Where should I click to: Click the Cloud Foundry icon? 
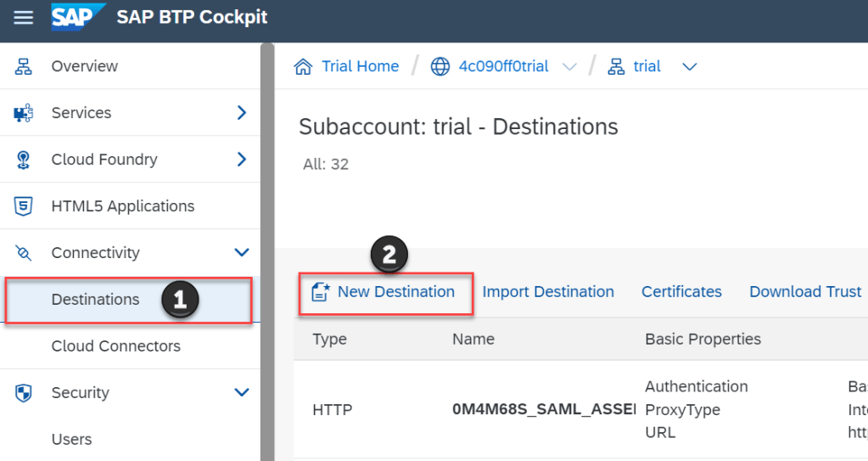click(x=24, y=160)
